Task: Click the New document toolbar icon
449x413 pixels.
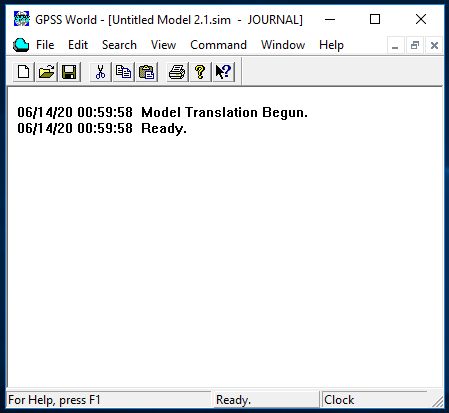Action: point(23,72)
